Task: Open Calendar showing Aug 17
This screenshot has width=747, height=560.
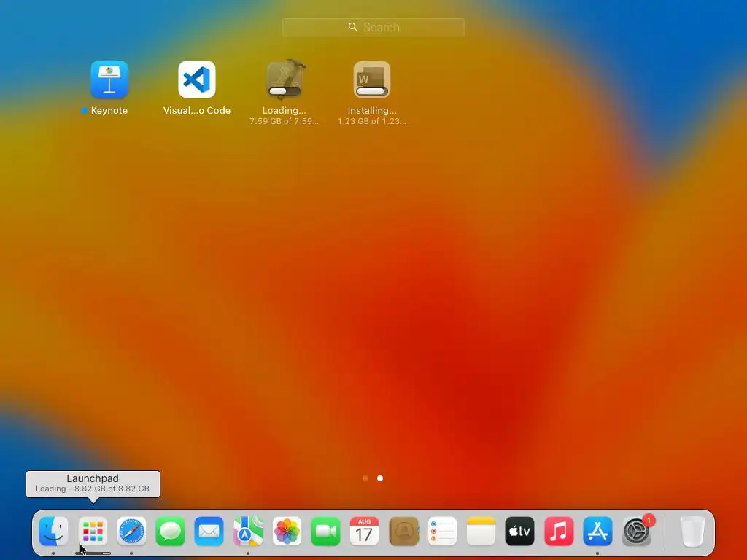Action: [365, 532]
